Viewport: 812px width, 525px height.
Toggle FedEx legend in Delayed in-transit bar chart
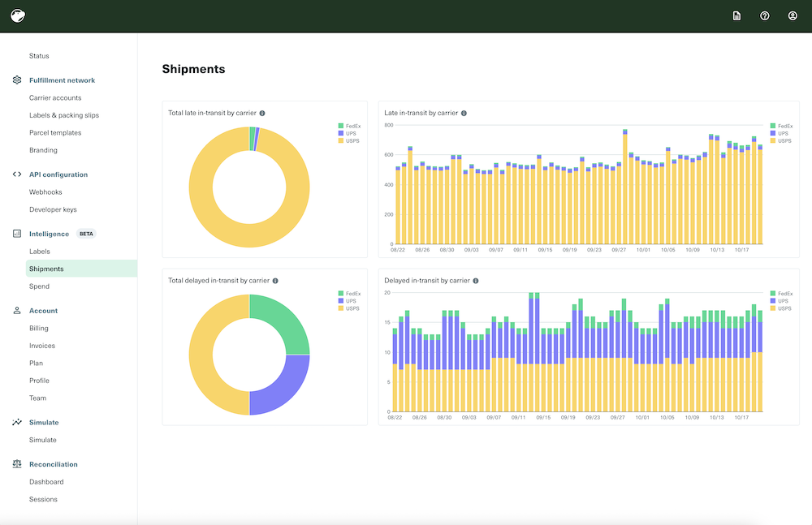click(781, 294)
